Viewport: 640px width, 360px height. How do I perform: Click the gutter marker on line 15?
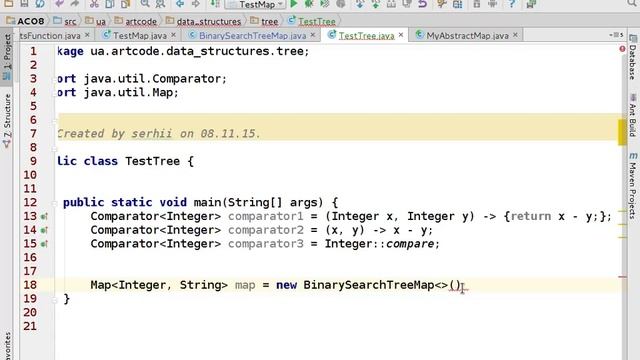(x=44, y=244)
